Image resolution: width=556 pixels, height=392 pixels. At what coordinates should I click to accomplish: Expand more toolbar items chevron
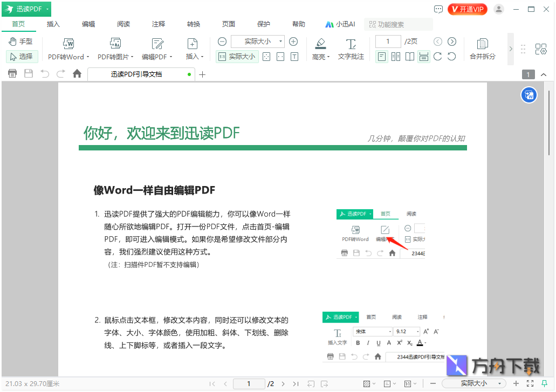511,49
